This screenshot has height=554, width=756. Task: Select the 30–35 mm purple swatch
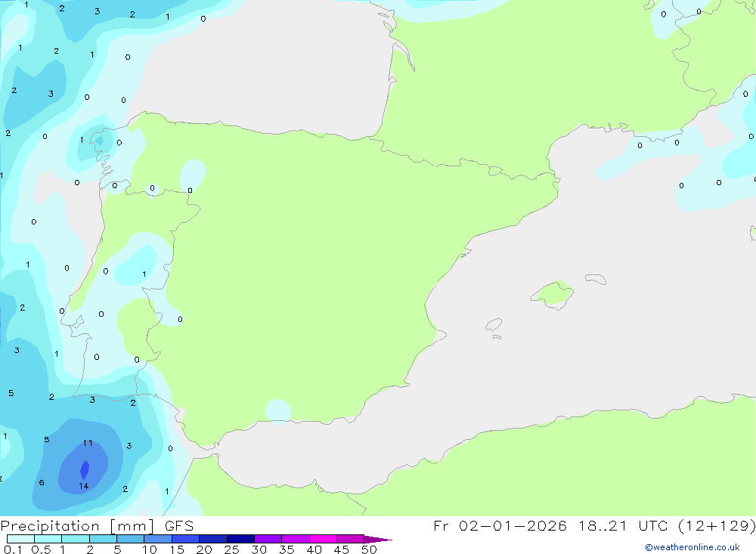tap(268, 539)
